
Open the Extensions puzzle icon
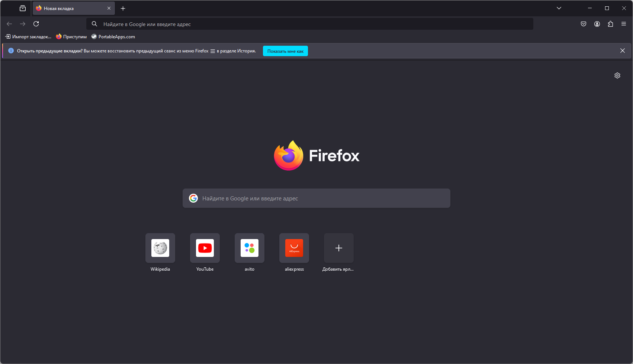pyautogui.click(x=610, y=24)
